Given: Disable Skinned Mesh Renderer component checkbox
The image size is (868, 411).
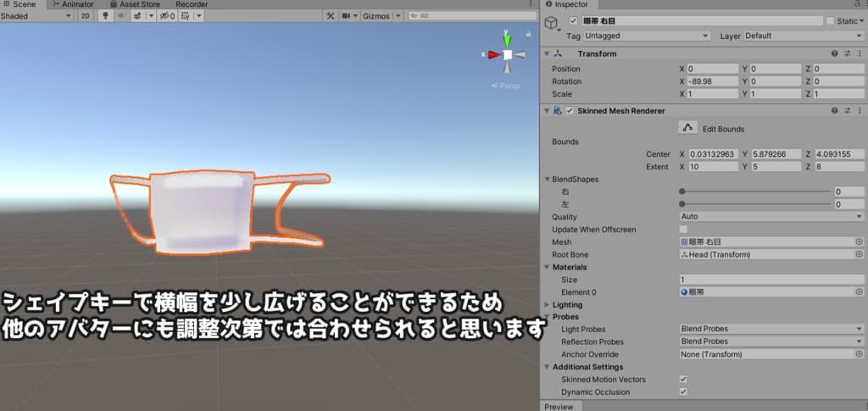Looking at the screenshot, I should pyautogui.click(x=570, y=111).
